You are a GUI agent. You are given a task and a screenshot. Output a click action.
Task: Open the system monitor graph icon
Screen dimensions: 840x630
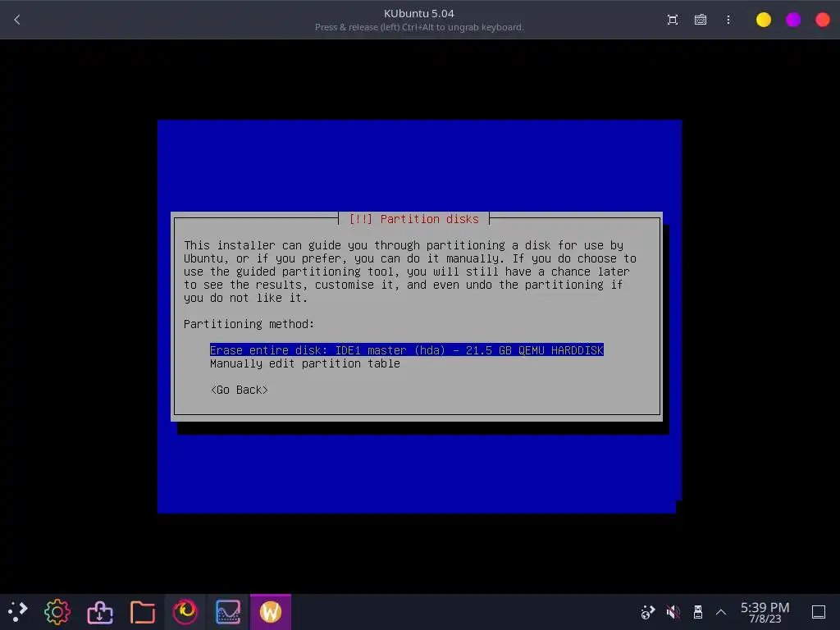tap(228, 611)
